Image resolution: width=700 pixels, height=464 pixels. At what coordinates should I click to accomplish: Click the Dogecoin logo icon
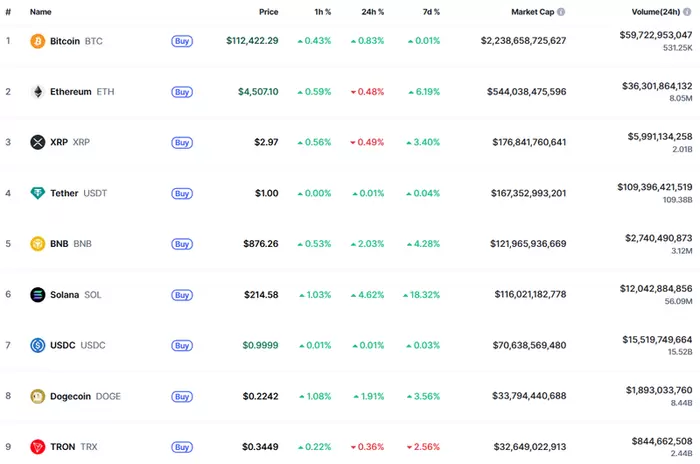coord(38,396)
